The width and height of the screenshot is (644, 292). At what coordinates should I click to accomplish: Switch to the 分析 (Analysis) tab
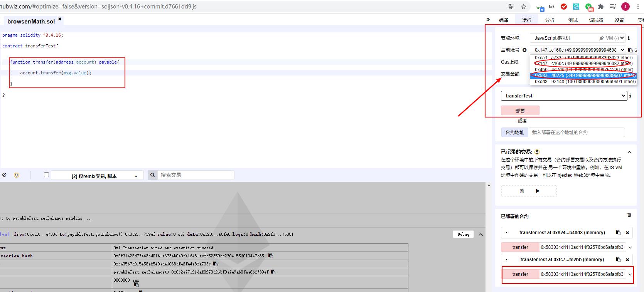coord(550,20)
